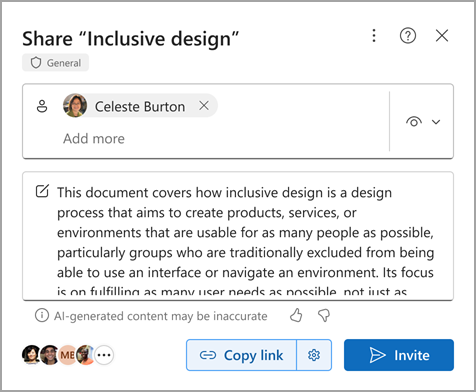
Task: Click the help question mark icon
Action: click(408, 35)
